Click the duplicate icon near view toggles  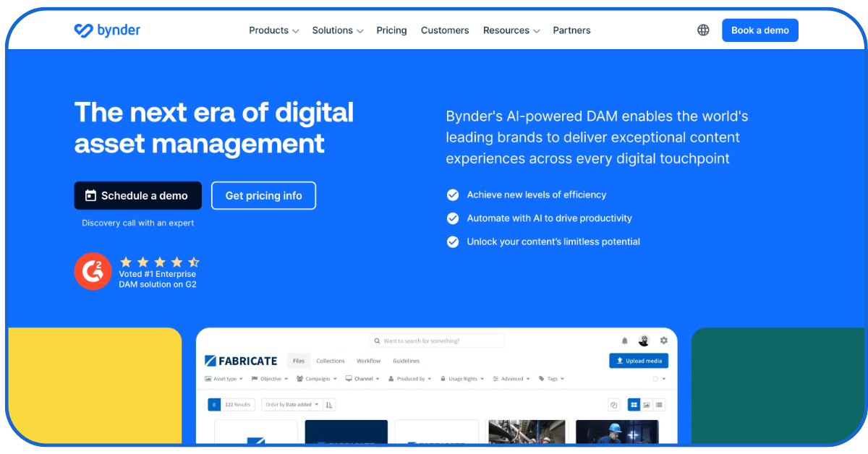point(613,404)
